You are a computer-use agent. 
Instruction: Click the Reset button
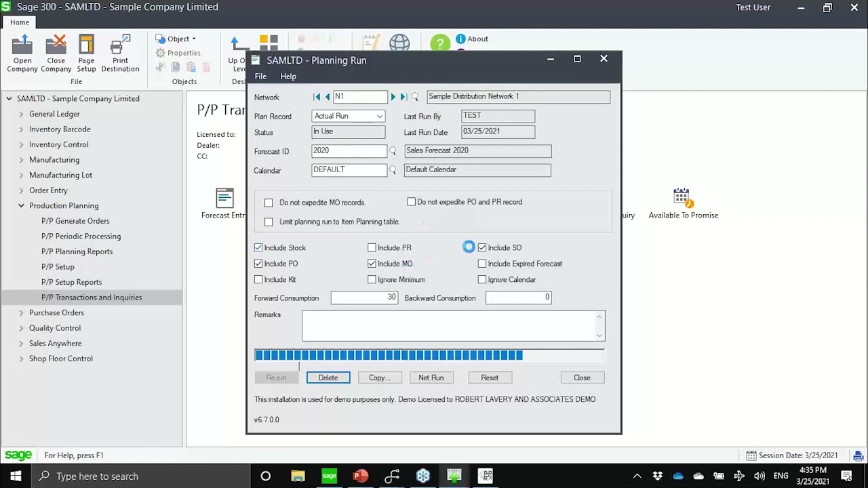(490, 378)
